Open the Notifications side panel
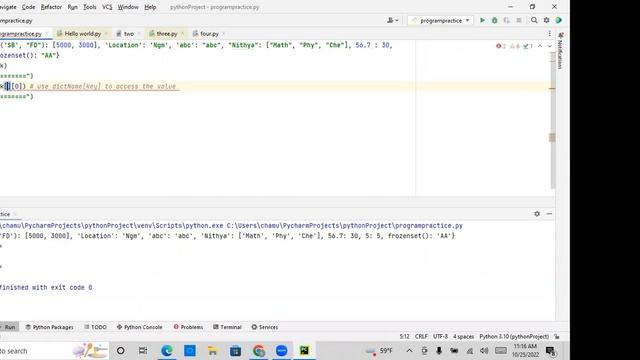The image size is (640, 360). tap(561, 51)
